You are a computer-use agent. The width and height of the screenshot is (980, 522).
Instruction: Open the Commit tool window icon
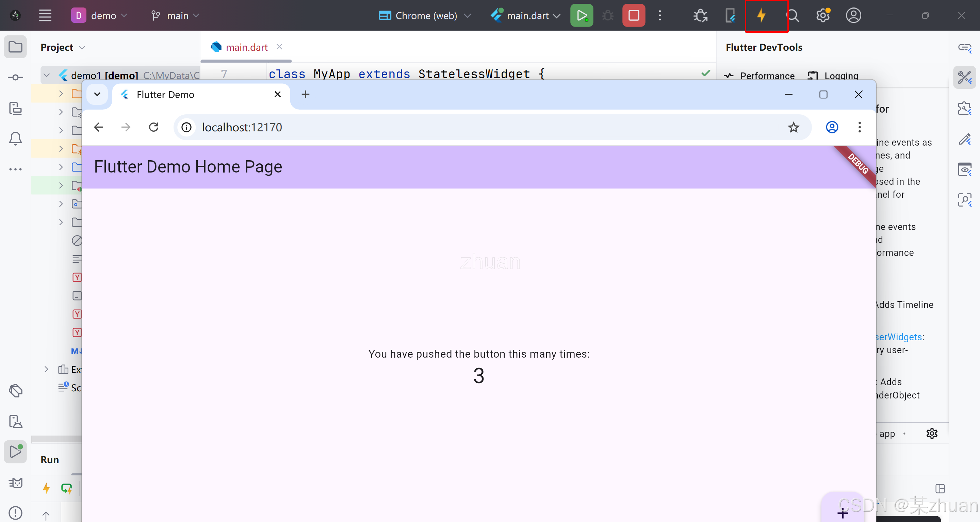point(15,78)
